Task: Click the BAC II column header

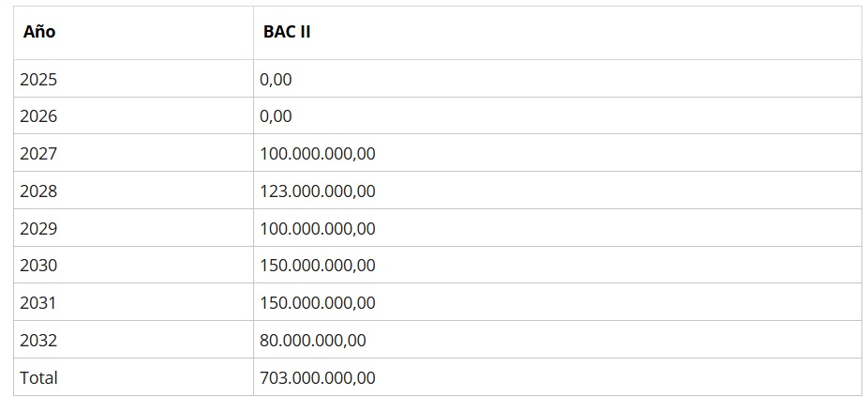Action: [x=287, y=32]
